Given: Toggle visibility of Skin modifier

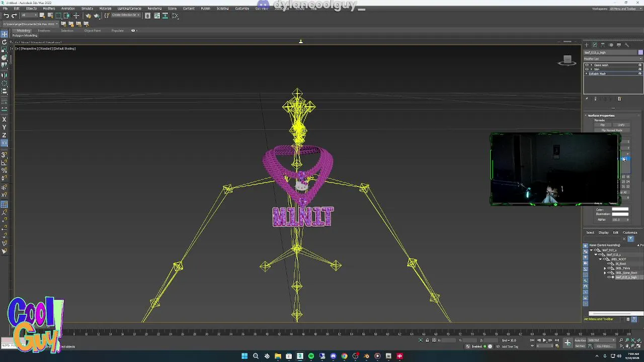Looking at the screenshot, I should coord(587,69).
